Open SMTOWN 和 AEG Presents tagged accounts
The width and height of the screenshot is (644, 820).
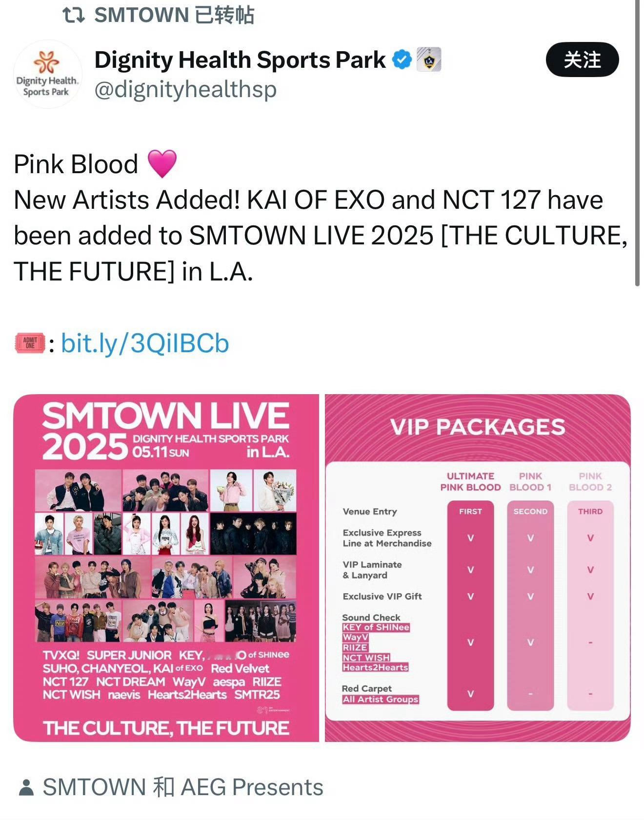click(183, 788)
